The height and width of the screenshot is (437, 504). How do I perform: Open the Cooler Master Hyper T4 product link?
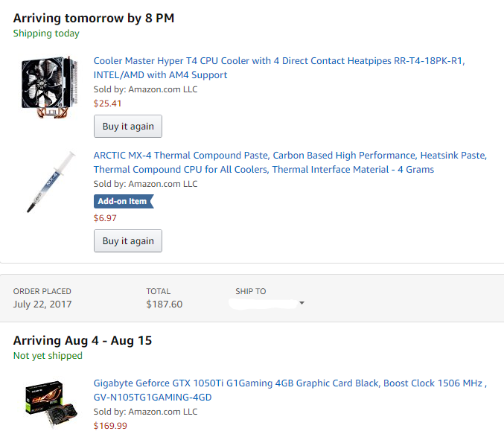279,68
